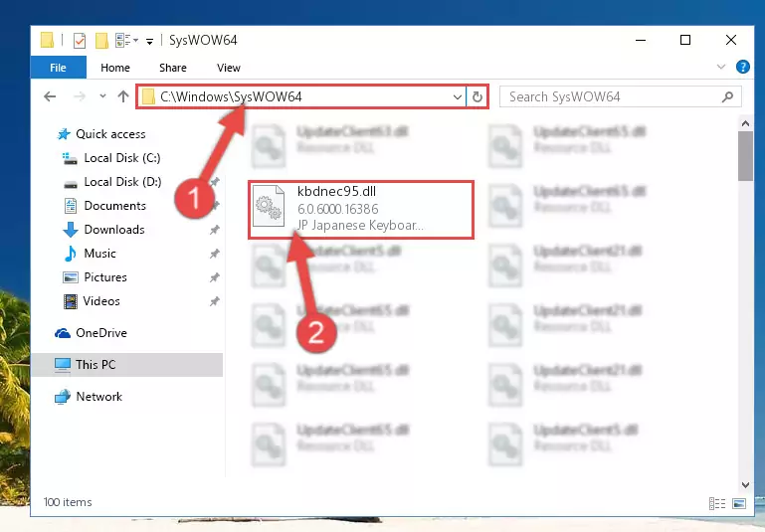The image size is (765, 532).
Task: Switch to the Home ribbon tab
Action: [115, 68]
